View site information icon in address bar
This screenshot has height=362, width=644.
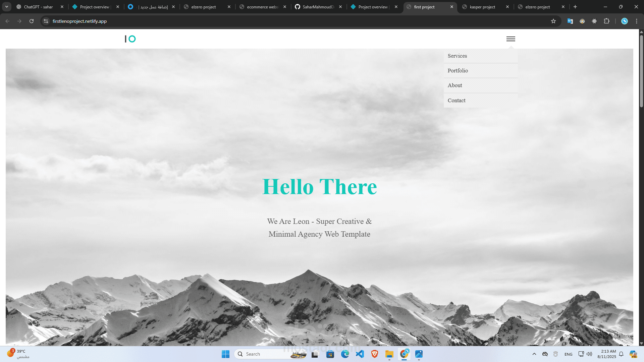click(46, 21)
